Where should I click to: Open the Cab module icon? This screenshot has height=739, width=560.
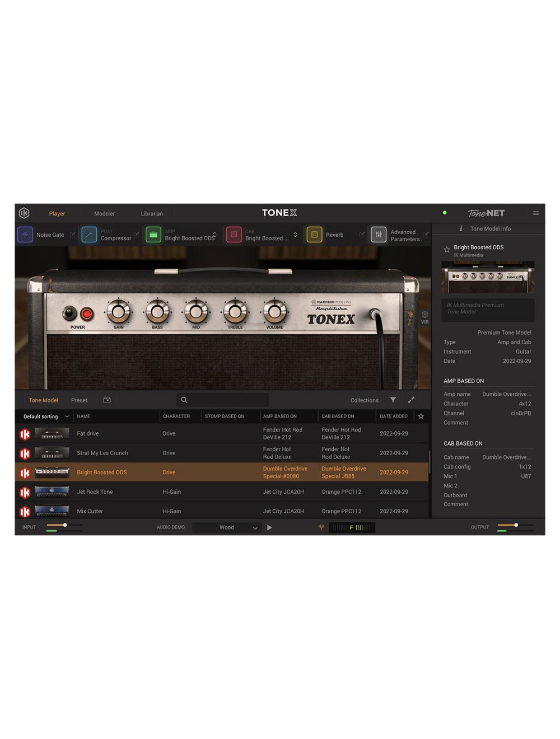234,235
